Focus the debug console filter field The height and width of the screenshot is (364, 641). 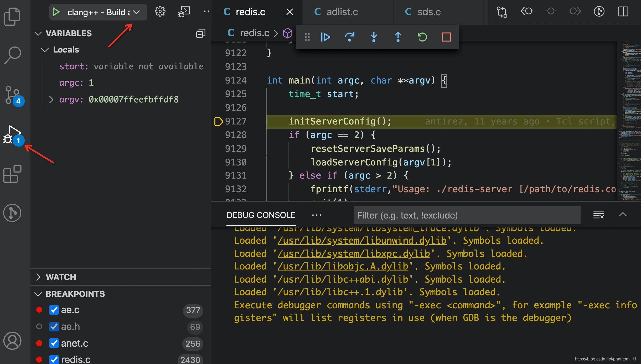tap(467, 215)
